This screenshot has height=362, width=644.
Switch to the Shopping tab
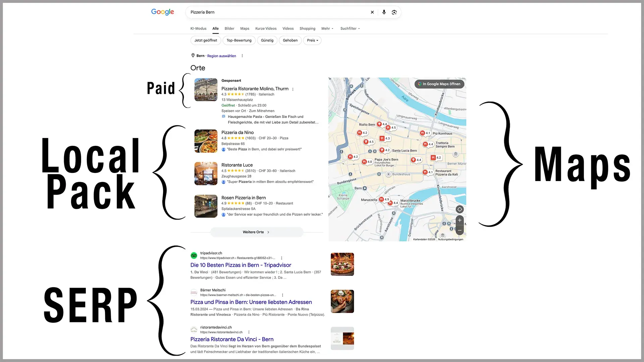point(307,28)
